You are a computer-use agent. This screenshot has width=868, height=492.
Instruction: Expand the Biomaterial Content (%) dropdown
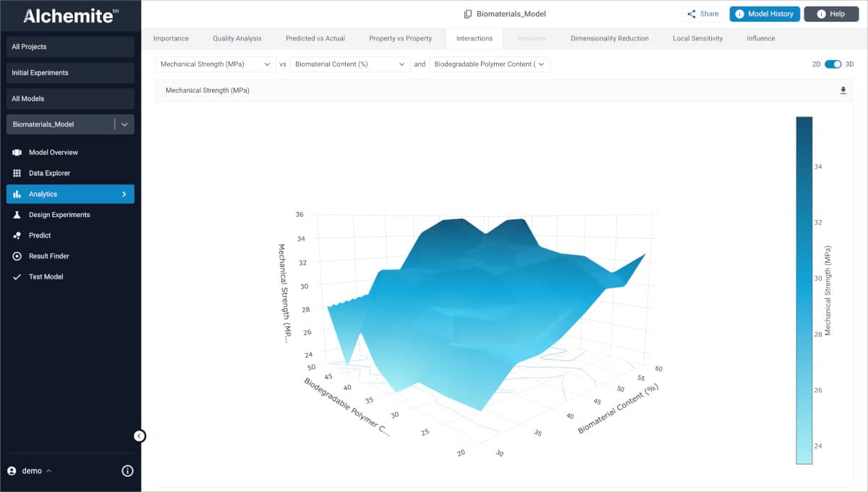tap(350, 64)
